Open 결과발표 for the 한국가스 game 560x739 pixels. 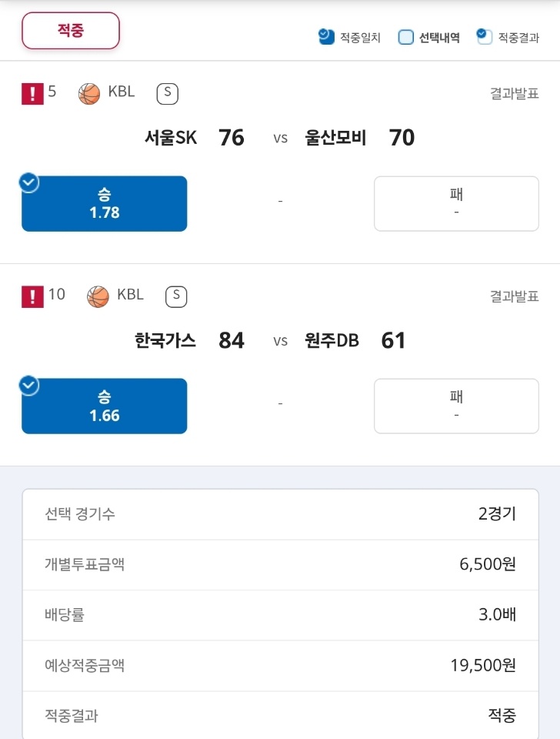pos(515,296)
